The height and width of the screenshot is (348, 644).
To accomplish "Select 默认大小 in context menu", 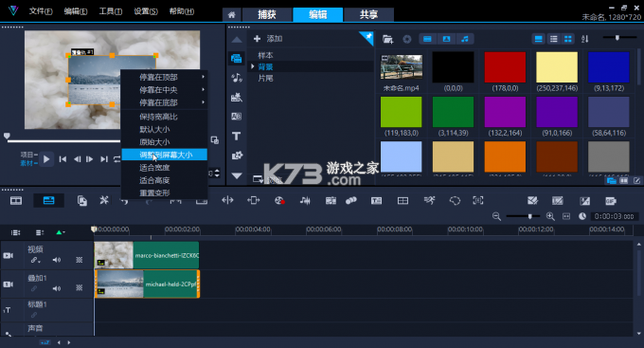I will pos(164,130).
